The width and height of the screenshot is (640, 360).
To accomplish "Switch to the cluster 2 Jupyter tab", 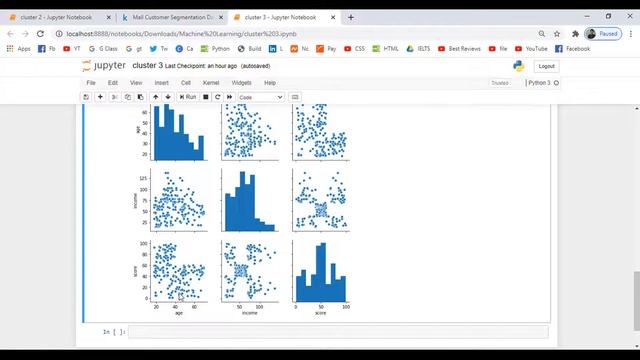I will pos(56,18).
